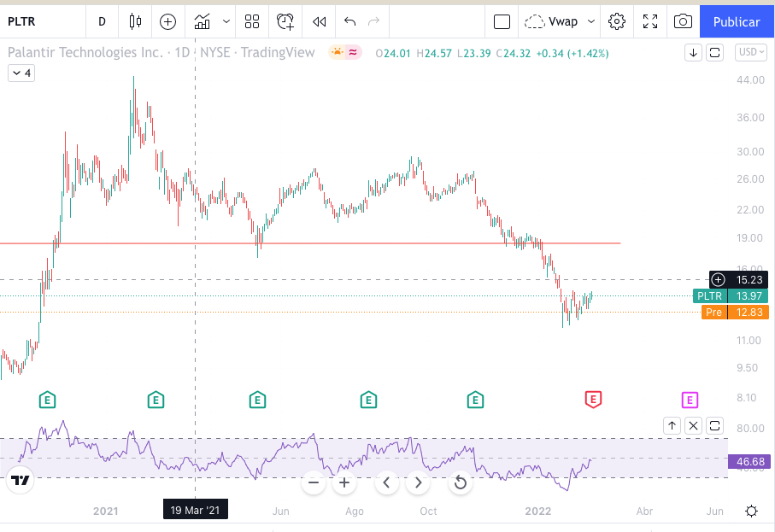This screenshot has height=532, width=775.
Task: Undo the last chart action
Action: (349, 21)
